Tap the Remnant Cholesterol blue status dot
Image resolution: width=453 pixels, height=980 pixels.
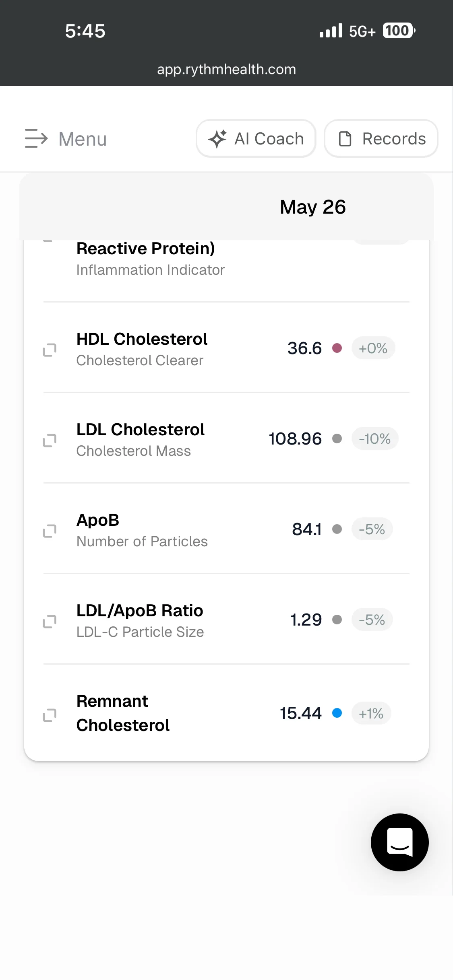[337, 713]
